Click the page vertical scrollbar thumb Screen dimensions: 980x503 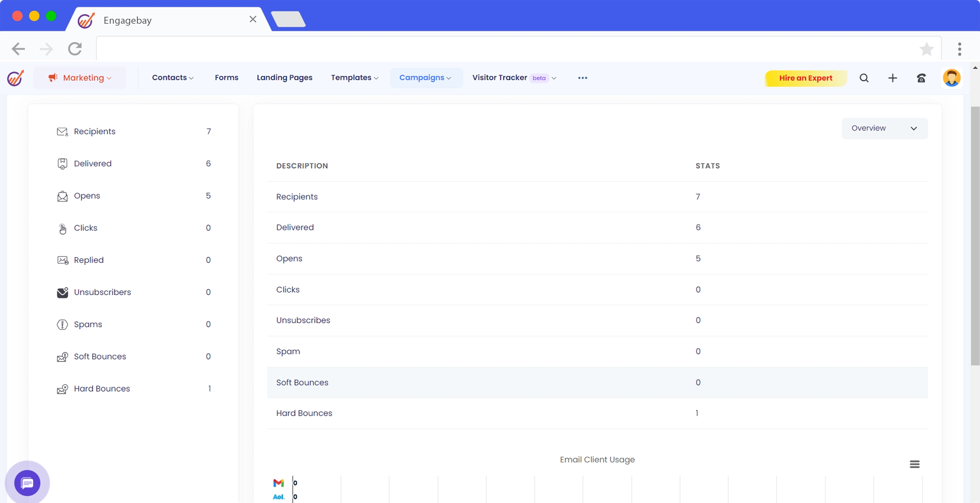click(975, 236)
